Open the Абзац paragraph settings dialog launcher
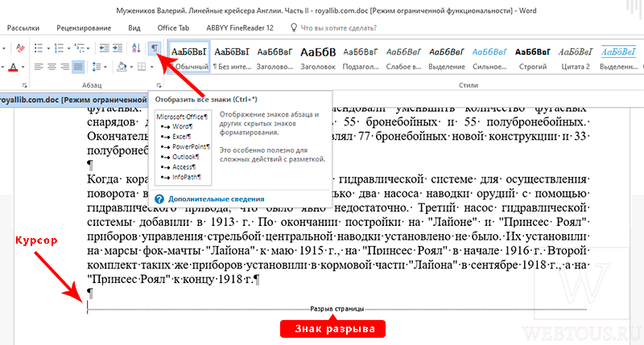This screenshot has height=345, width=644. [x=159, y=85]
